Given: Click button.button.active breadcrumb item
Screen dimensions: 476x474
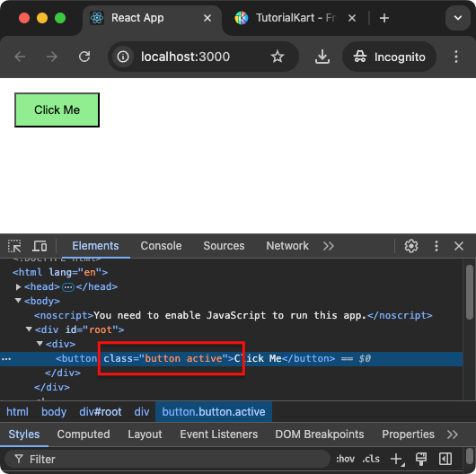Looking at the screenshot, I should [214, 412].
